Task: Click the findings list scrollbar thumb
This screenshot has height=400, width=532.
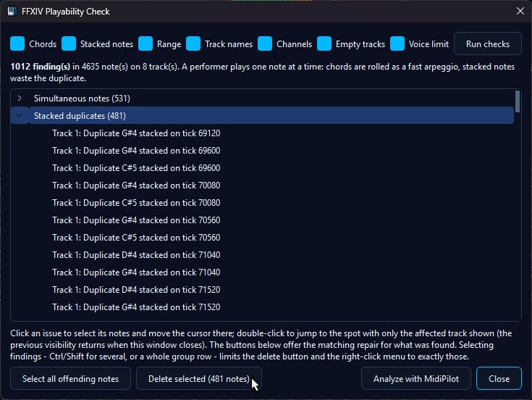Action: click(518, 101)
